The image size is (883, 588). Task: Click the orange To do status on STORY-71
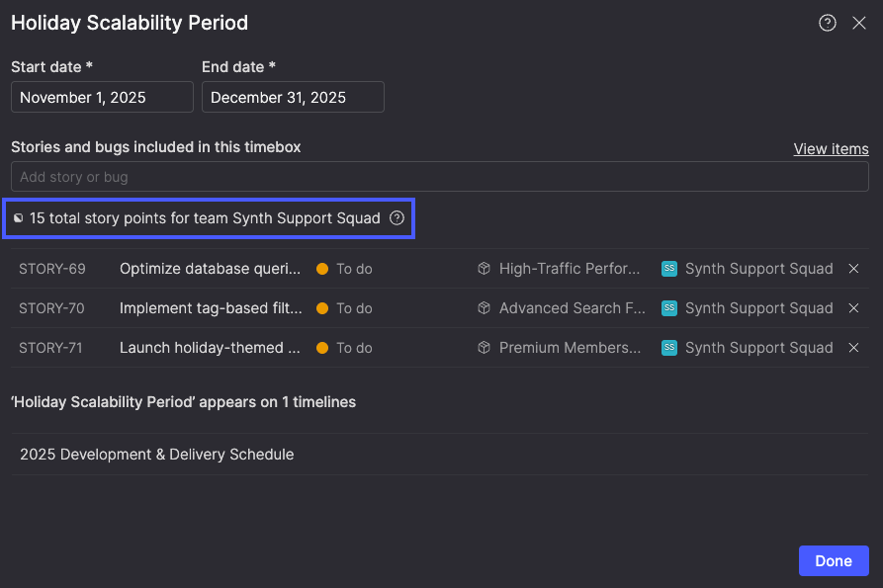tap(344, 348)
